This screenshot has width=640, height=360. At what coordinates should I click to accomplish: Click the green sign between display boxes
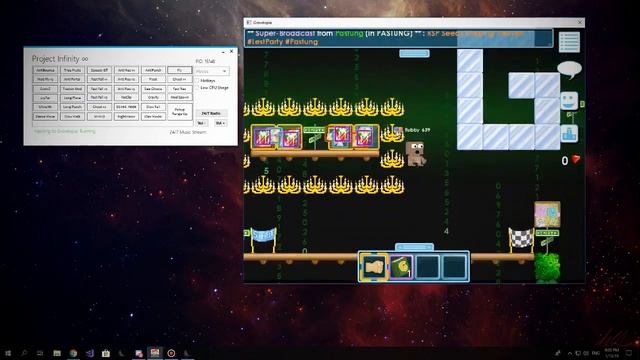pos(314,135)
